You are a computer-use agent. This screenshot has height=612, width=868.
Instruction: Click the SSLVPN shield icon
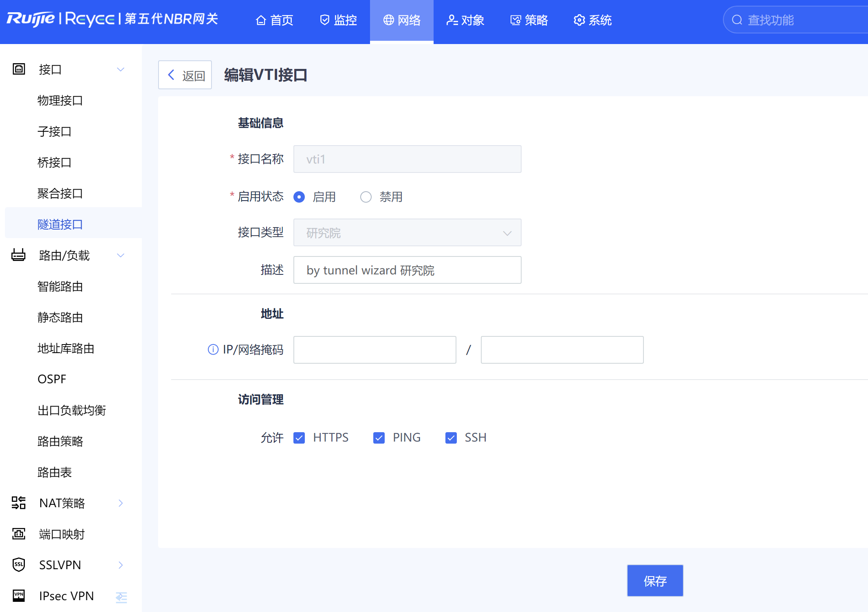[19, 565]
